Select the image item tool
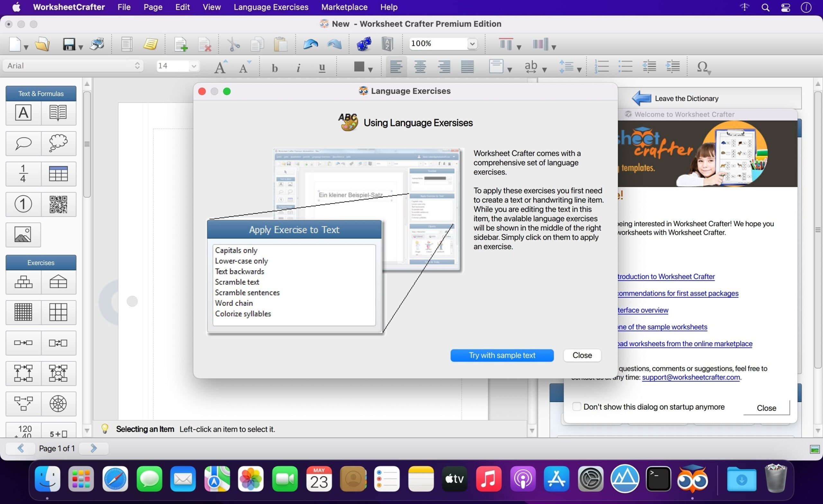The image size is (823, 504). pos(23,234)
